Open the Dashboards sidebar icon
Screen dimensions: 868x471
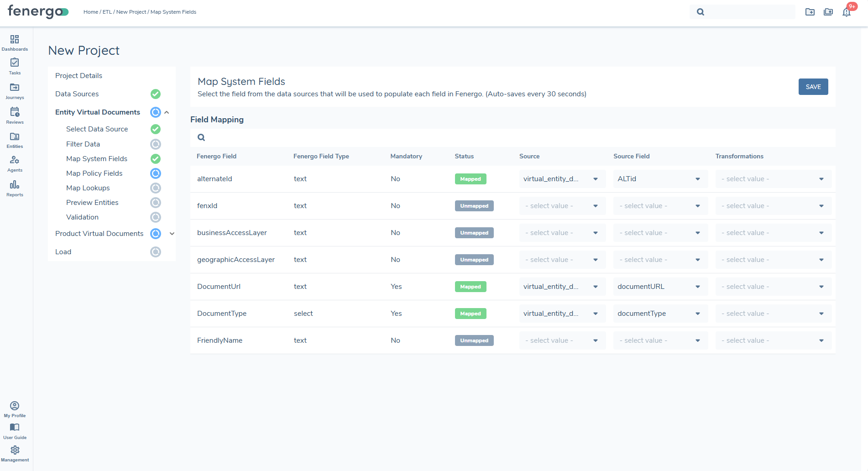point(15,42)
